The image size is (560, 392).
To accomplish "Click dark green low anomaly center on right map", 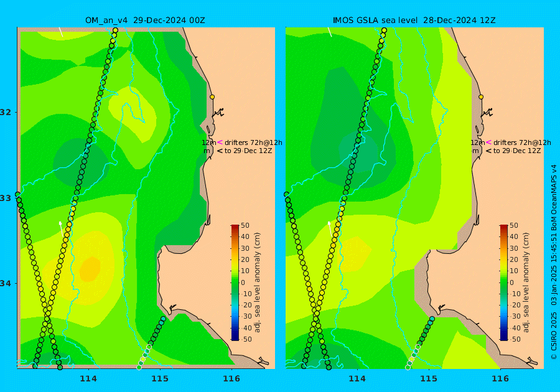I will [x=358, y=152].
